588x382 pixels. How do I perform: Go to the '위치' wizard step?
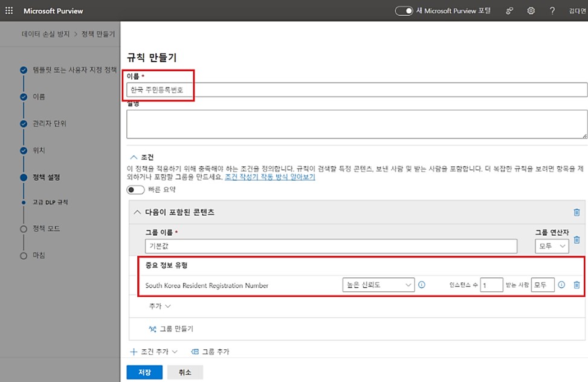click(x=39, y=150)
